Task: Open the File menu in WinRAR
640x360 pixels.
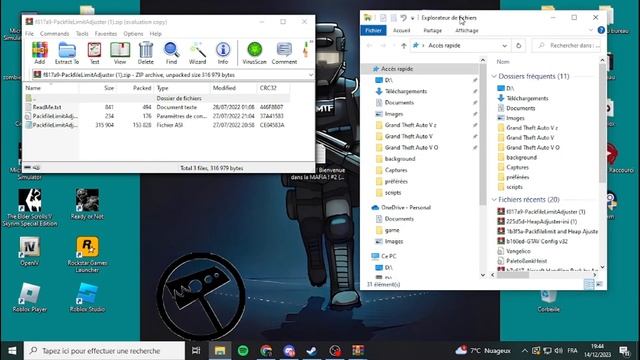Action: (29, 33)
